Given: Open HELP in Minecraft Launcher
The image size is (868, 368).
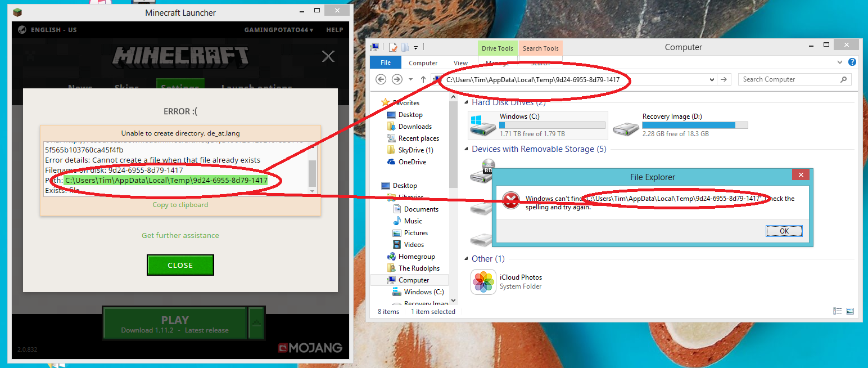Looking at the screenshot, I should [x=334, y=30].
